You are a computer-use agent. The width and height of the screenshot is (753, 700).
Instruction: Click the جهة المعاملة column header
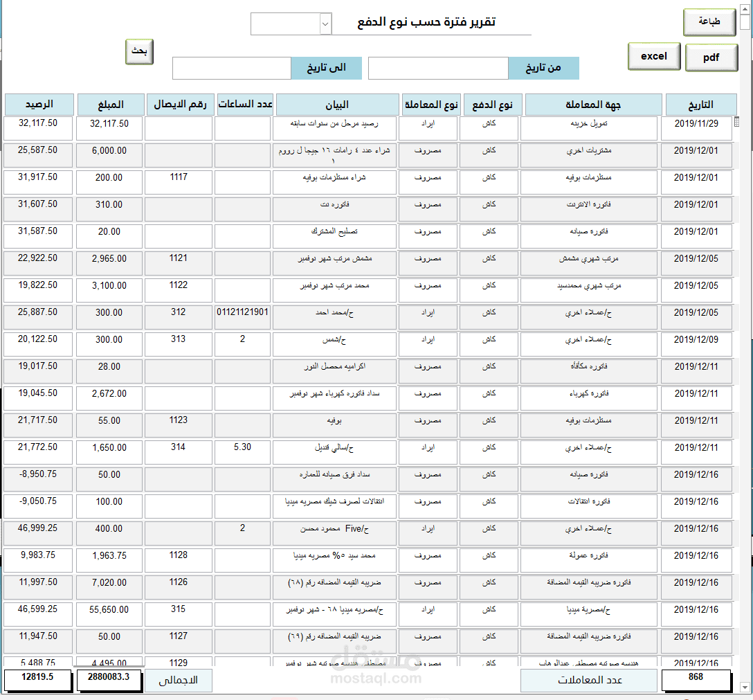click(593, 105)
